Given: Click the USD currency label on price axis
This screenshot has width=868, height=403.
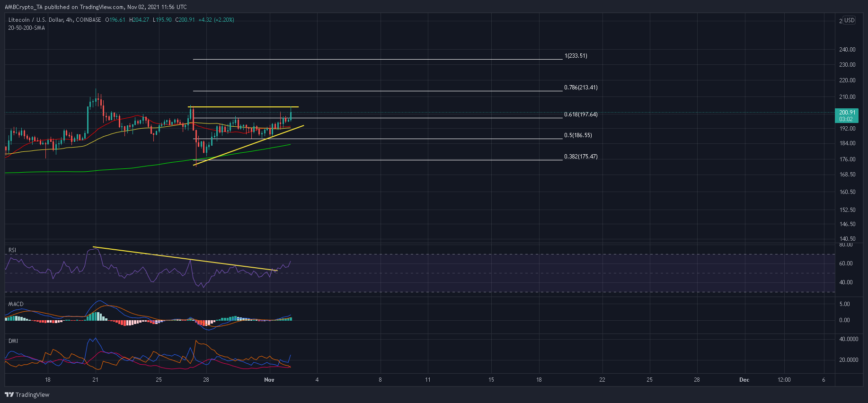Looking at the screenshot, I should coord(850,20).
